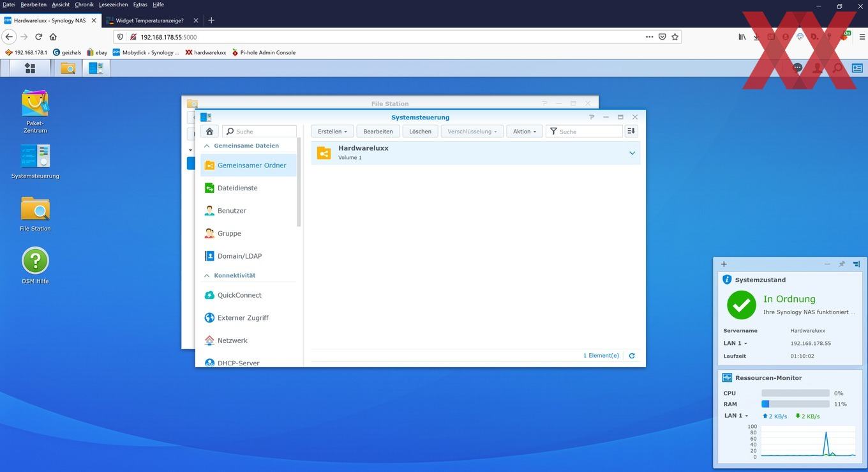The width and height of the screenshot is (868, 472).
Task: Collapse the Gemeinsame Dateien section
Action: pos(207,146)
